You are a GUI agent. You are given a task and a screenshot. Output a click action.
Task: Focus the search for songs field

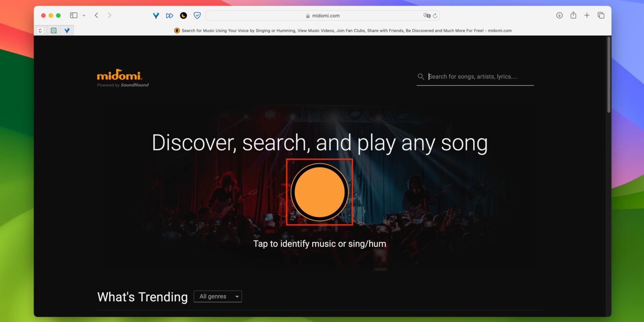coord(479,76)
